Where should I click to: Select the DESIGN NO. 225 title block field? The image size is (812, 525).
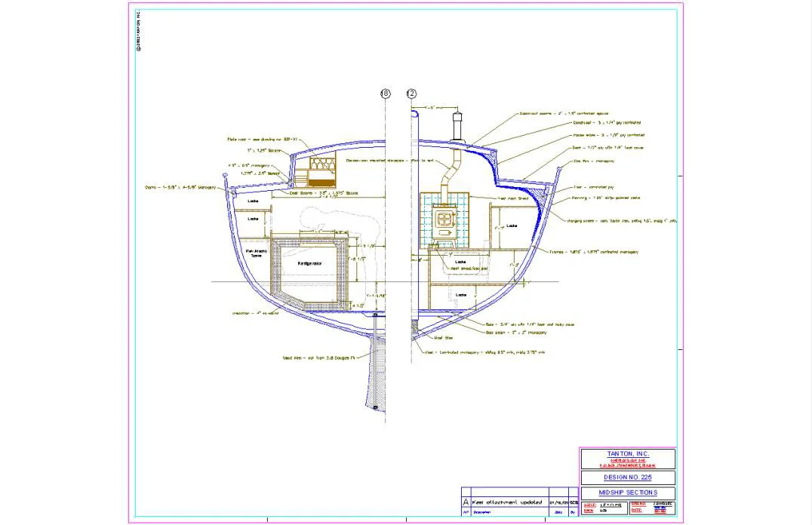(x=628, y=477)
